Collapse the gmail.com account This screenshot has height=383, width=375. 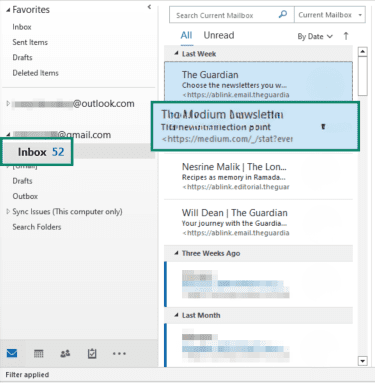pyautogui.click(x=8, y=135)
